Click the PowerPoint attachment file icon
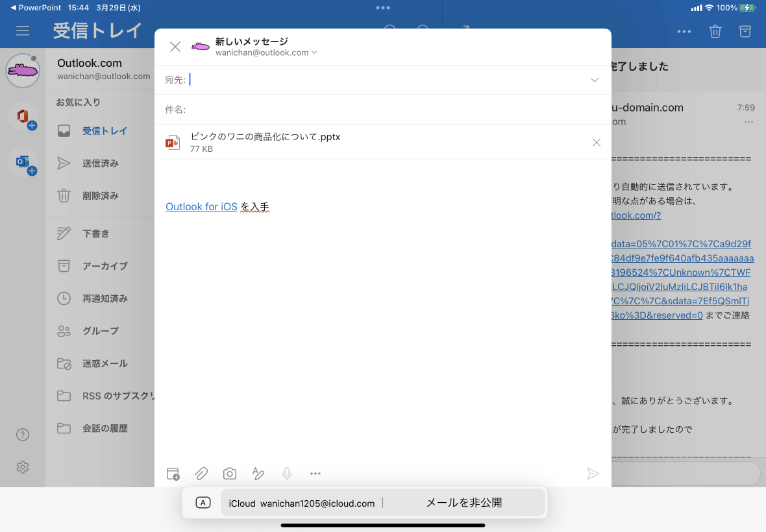Screen dimensions: 766x532 (x=173, y=142)
